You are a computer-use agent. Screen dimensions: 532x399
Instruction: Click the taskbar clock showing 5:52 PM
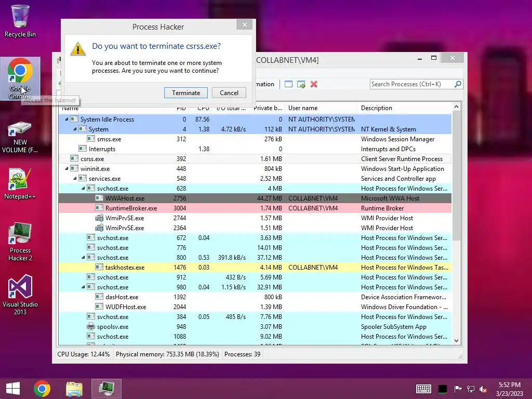[x=509, y=389]
